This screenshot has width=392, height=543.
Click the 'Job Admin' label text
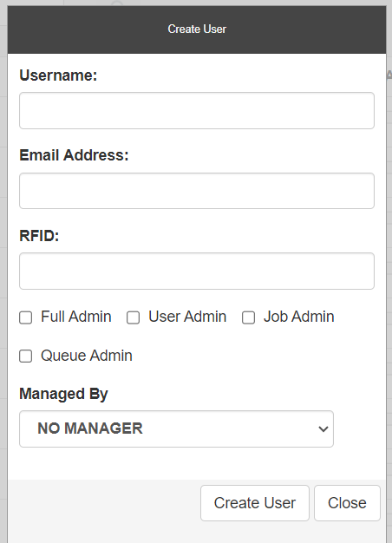point(299,317)
